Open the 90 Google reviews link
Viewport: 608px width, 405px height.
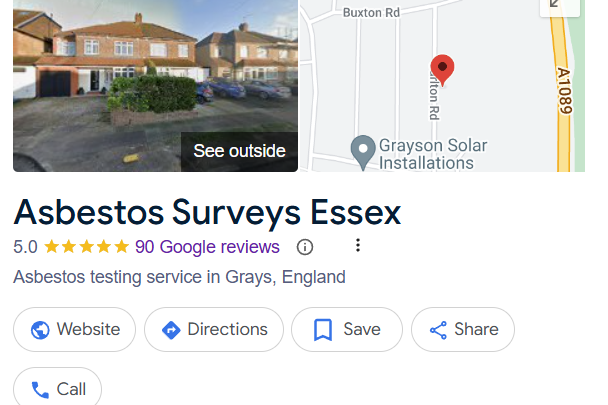(207, 247)
